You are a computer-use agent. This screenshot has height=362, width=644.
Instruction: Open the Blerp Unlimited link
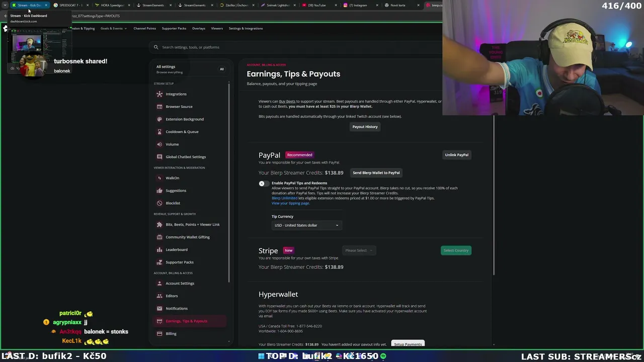point(284,198)
